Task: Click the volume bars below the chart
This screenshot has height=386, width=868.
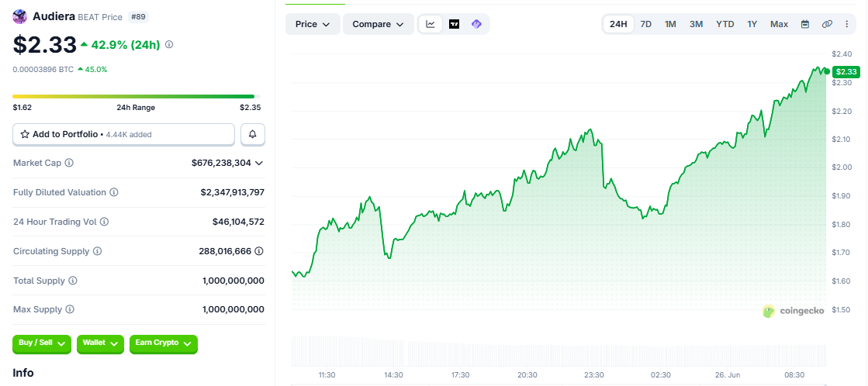Action: (558, 350)
